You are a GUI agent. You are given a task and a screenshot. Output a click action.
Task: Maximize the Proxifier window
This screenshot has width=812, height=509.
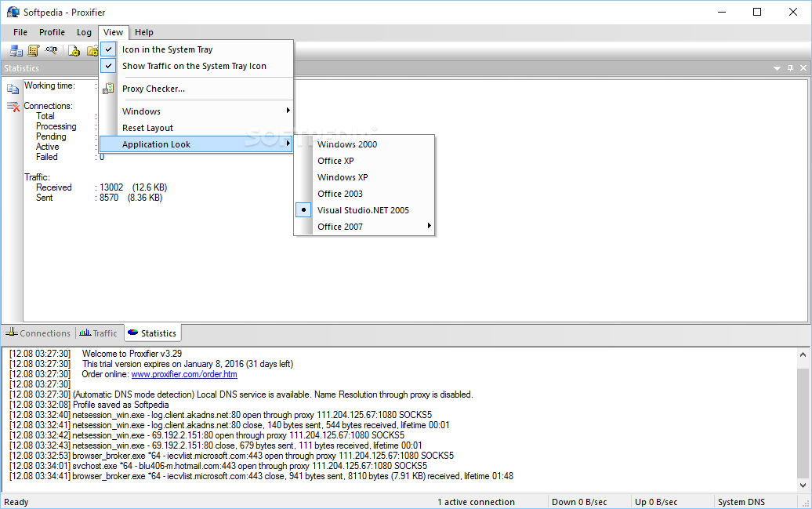click(756, 12)
